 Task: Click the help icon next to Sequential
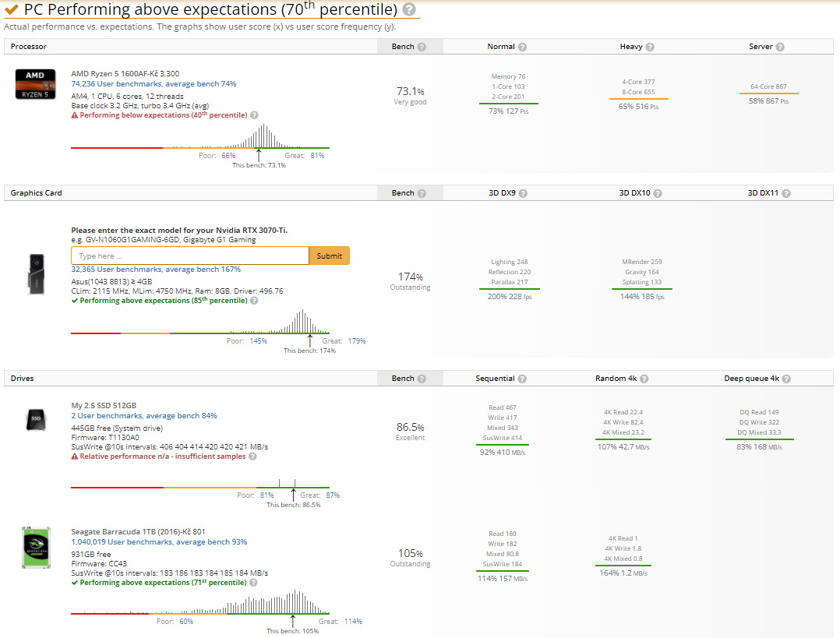pyautogui.click(x=522, y=379)
